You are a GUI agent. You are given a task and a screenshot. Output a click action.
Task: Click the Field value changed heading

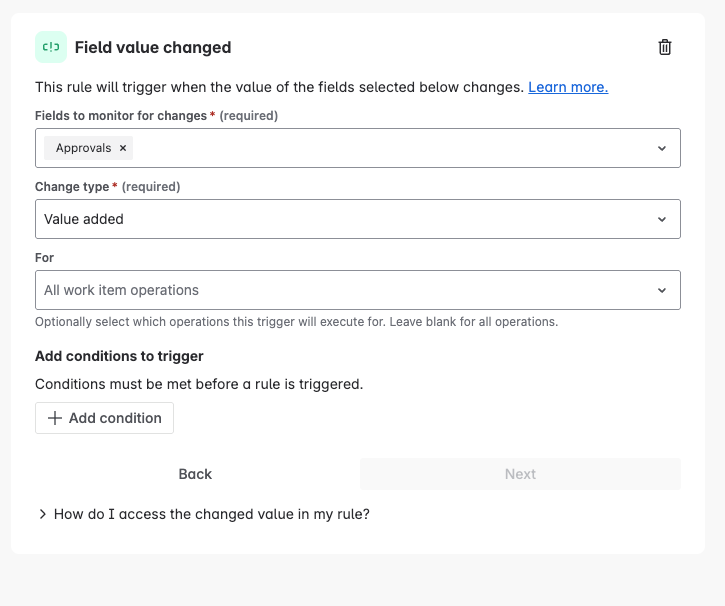click(x=153, y=47)
